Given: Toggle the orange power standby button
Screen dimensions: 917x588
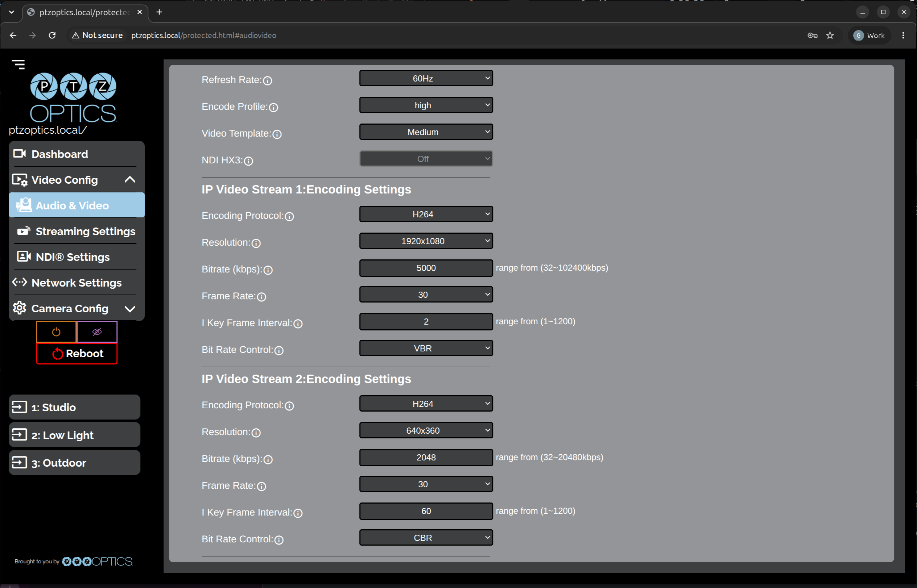Looking at the screenshot, I should coord(56,332).
